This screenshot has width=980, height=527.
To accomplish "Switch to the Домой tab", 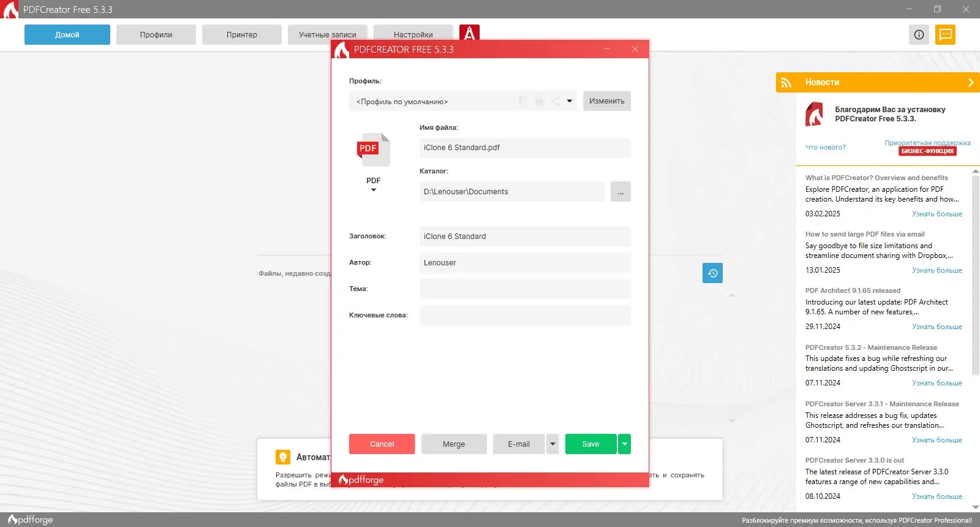I will pos(67,35).
